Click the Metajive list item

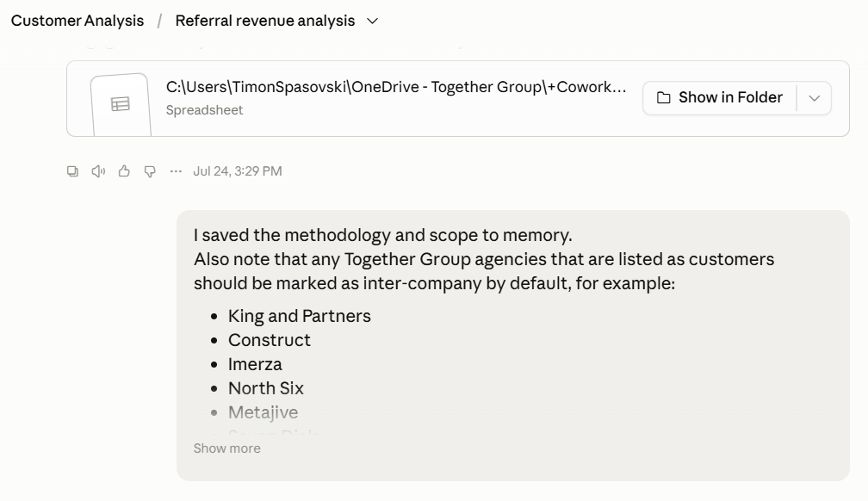(263, 412)
